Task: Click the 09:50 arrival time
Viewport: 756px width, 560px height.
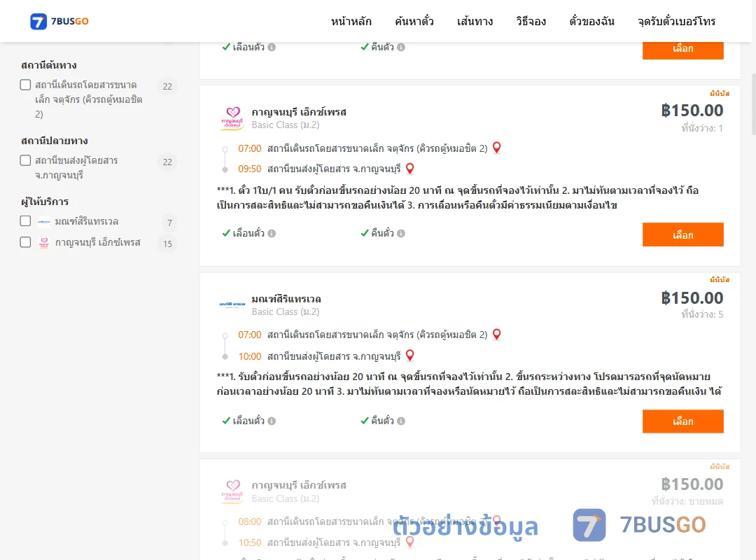Action: point(250,169)
